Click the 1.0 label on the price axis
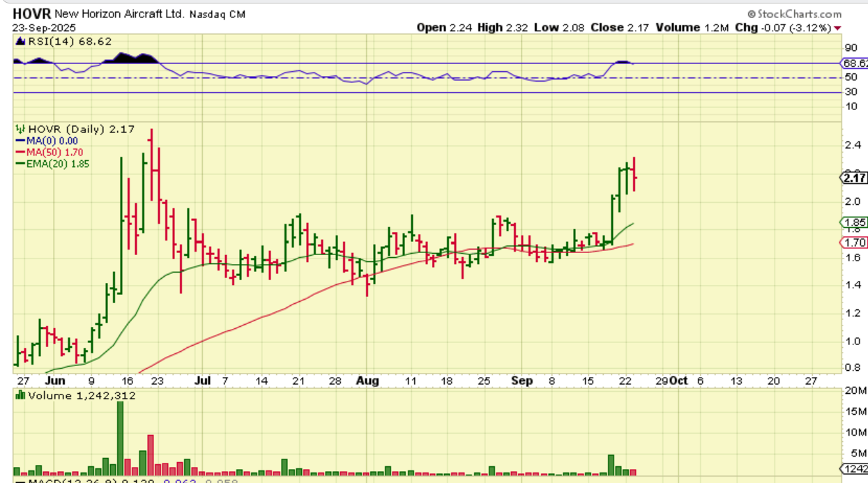The height and width of the screenshot is (483, 868). coord(852,341)
